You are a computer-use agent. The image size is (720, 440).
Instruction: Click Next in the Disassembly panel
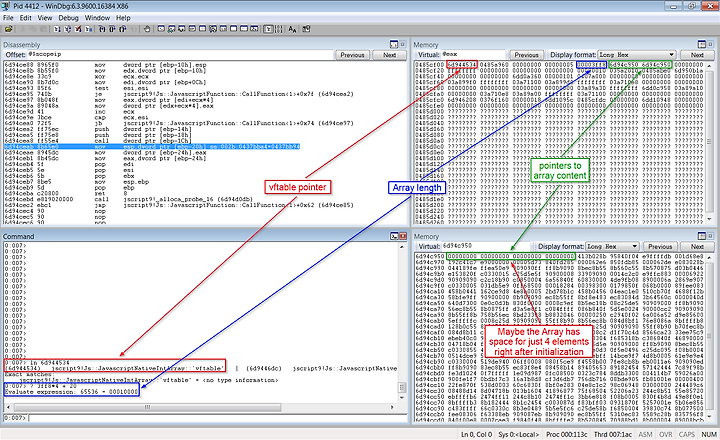389,55
